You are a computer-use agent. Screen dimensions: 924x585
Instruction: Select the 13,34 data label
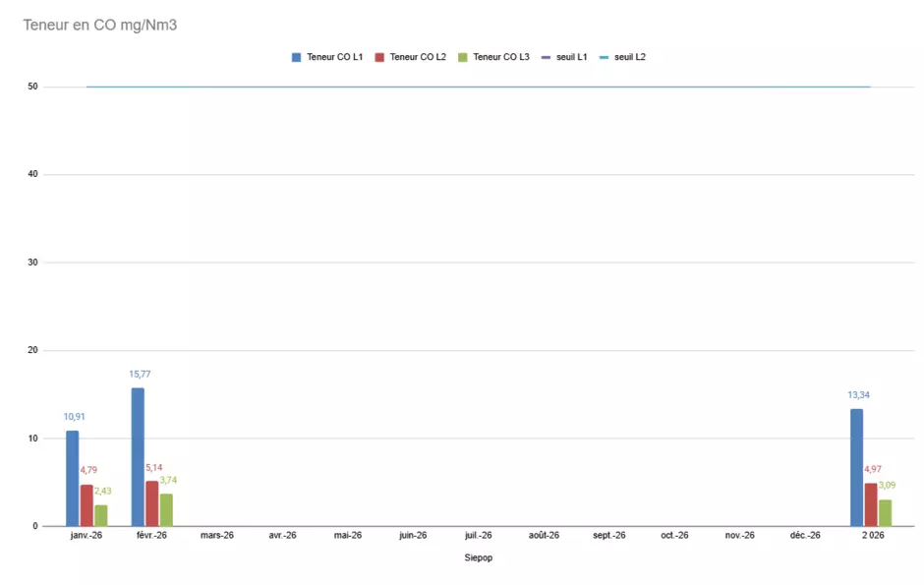pyautogui.click(x=858, y=395)
